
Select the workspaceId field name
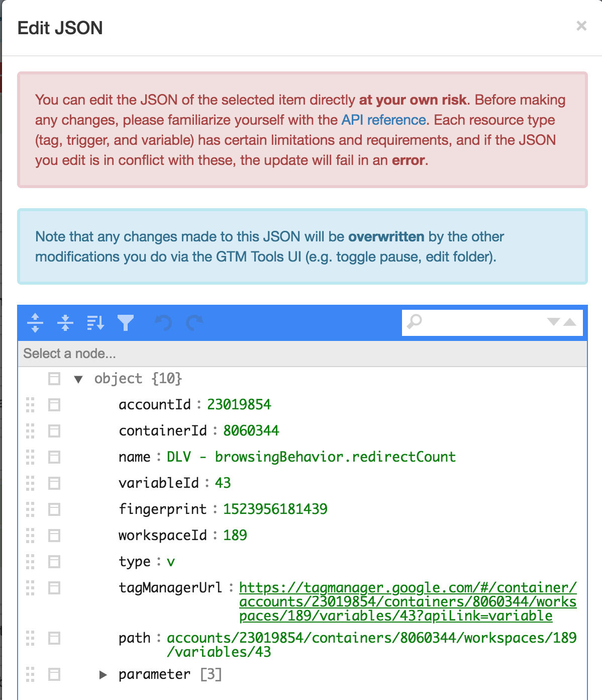(x=162, y=535)
